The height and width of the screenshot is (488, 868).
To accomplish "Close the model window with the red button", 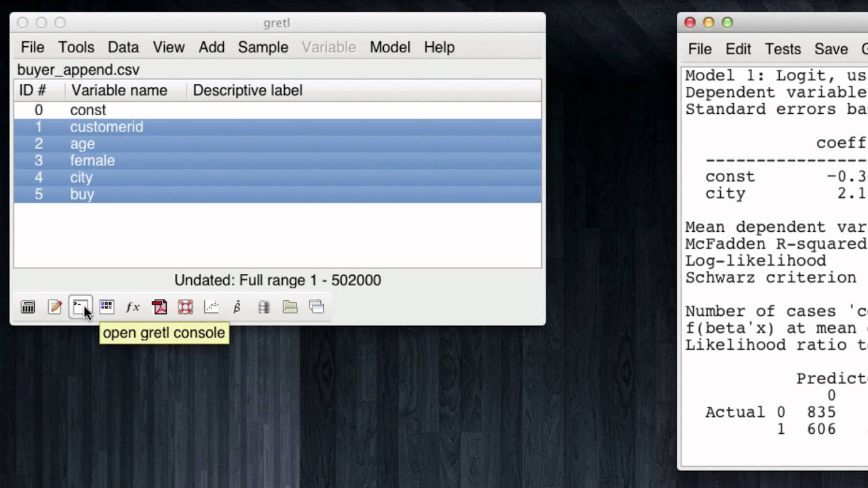I will tap(690, 22).
